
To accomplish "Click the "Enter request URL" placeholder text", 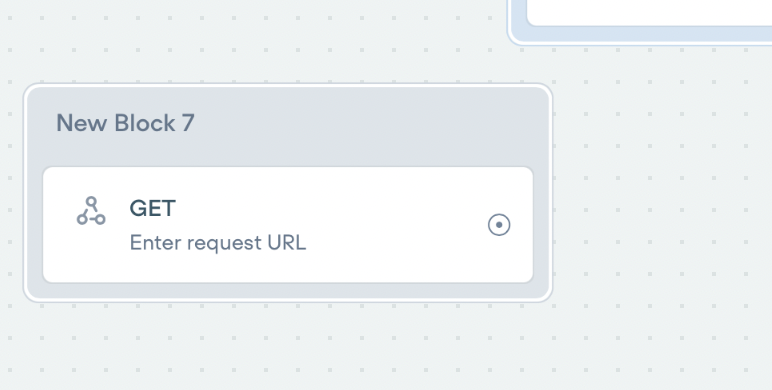I will (x=218, y=243).
